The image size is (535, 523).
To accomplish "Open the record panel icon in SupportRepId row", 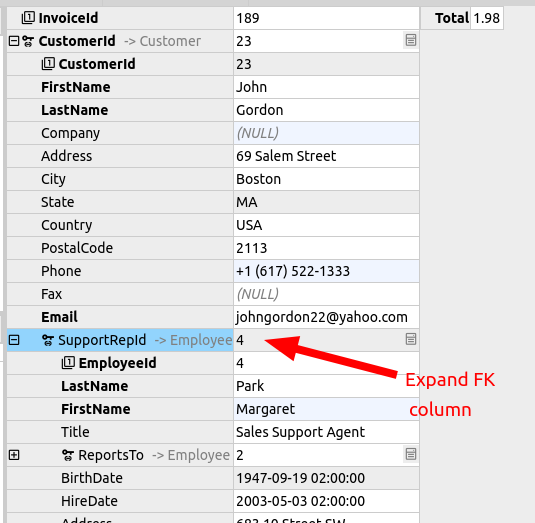I will click(410, 339).
